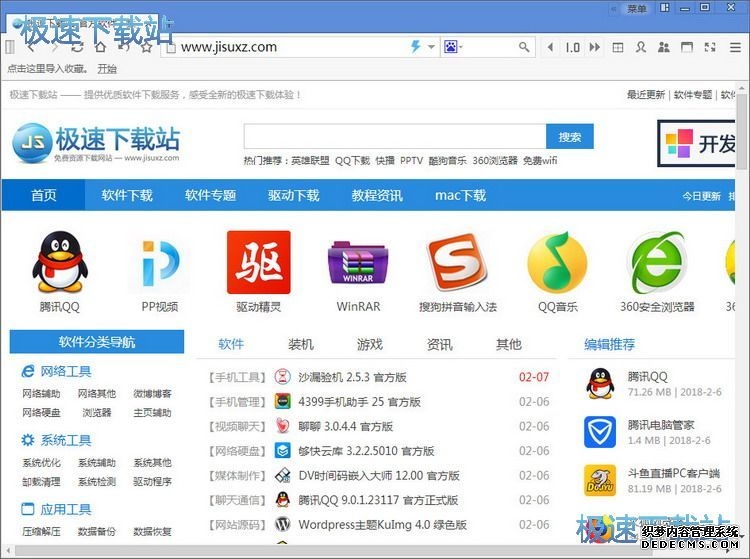Click the window snapshot icon in toolbar
The image size is (750, 559).
click(x=687, y=47)
